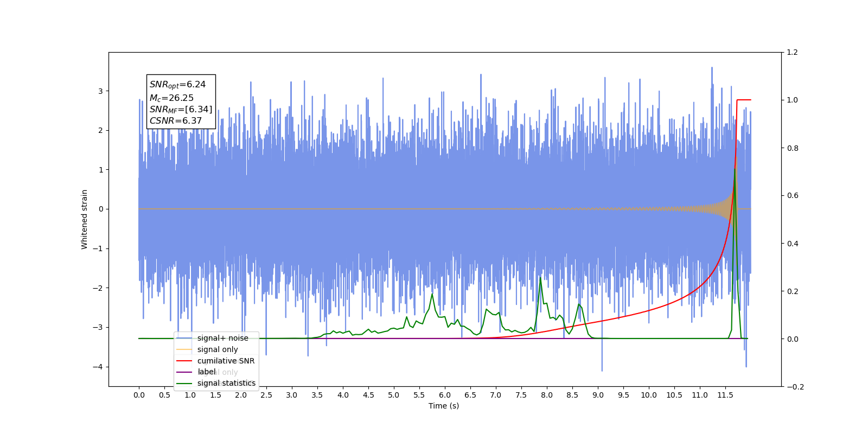
Task: Click x-axis tick label 10.0
Action: click(x=649, y=395)
